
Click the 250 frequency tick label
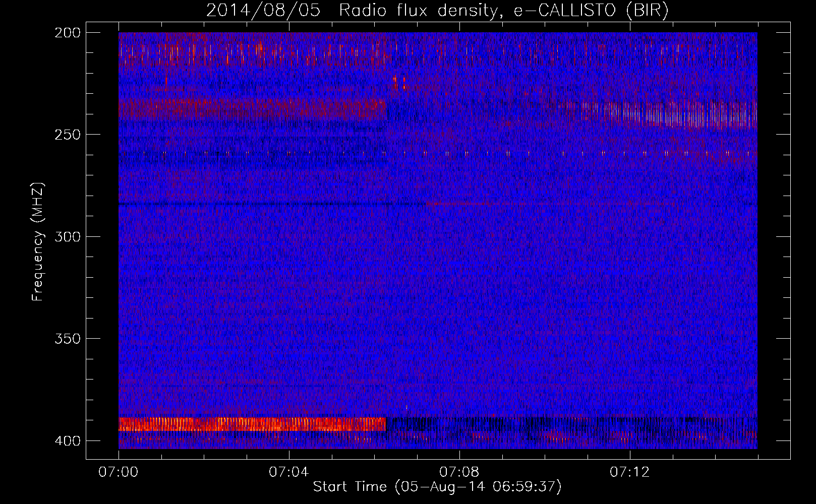pos(67,135)
